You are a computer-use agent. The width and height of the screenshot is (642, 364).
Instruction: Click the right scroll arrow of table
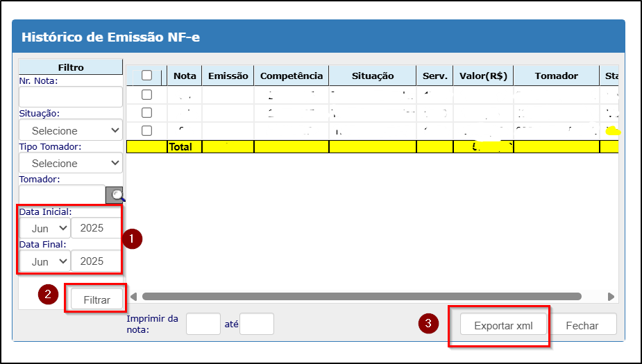point(611,296)
